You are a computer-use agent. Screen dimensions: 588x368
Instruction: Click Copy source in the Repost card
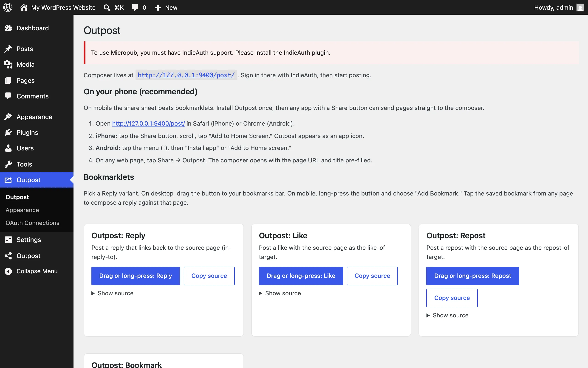(x=452, y=298)
